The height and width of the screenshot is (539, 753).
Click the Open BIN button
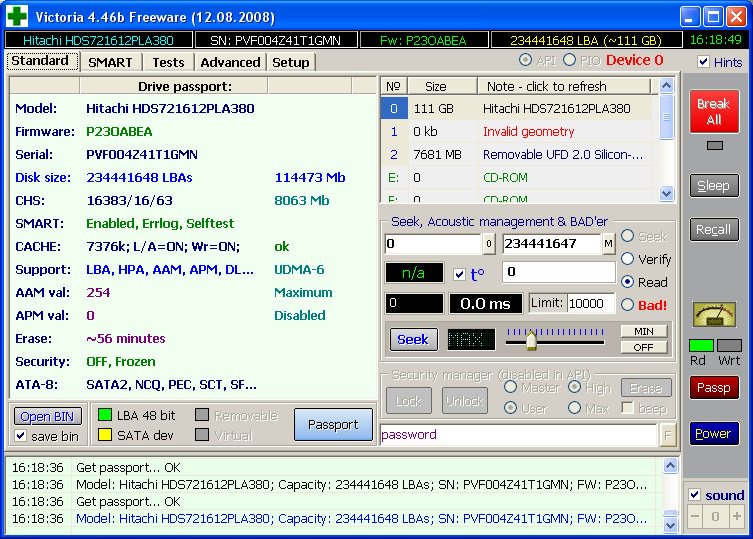[x=47, y=416]
